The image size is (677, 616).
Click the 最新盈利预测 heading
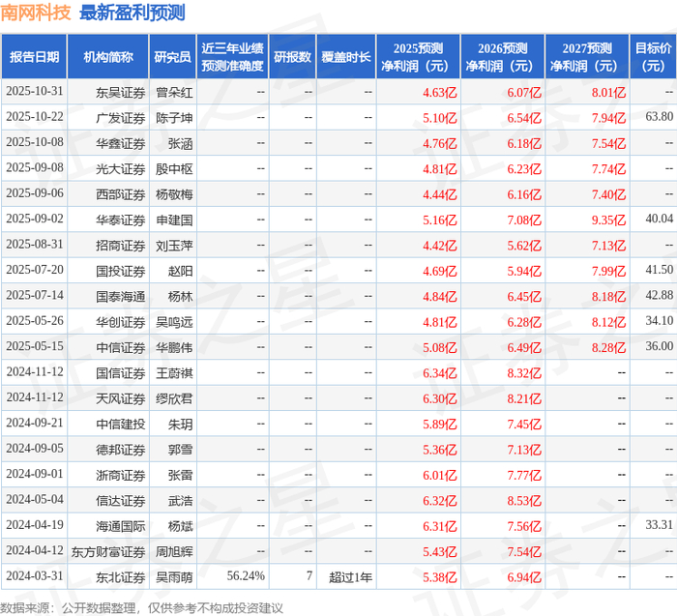coord(132,13)
